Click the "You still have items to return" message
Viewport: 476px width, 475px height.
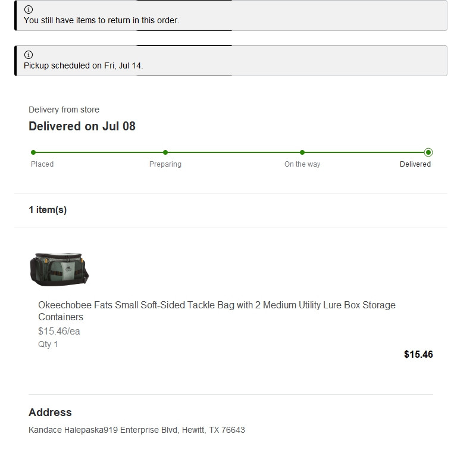pyautogui.click(x=101, y=20)
